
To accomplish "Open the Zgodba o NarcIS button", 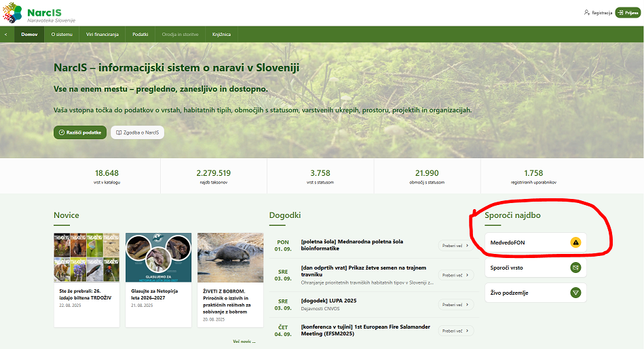I will pos(138,132).
